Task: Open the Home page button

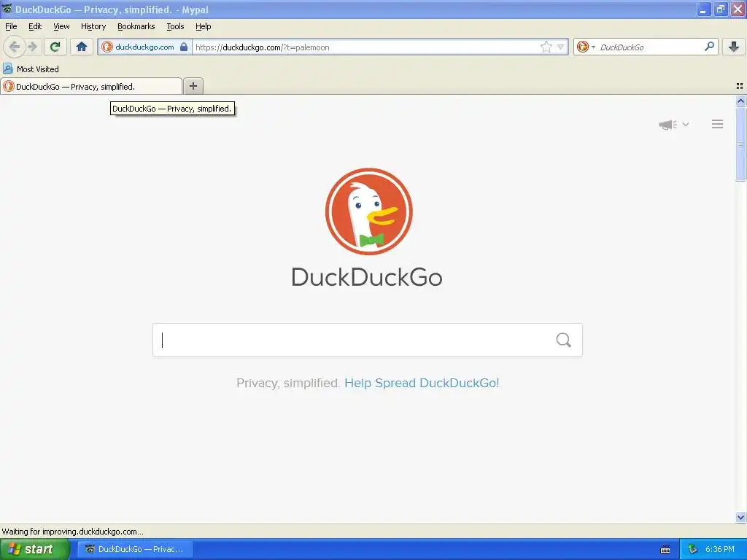Action: (82, 47)
